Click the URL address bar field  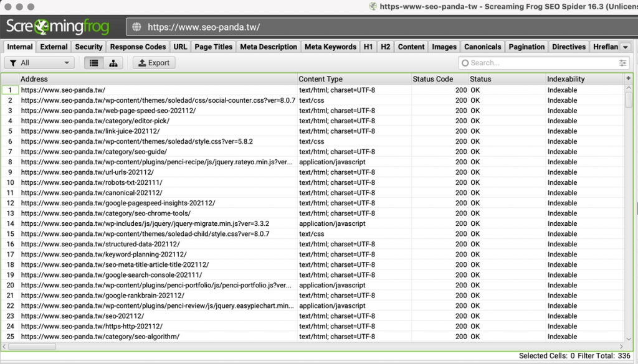pyautogui.click(x=382, y=27)
